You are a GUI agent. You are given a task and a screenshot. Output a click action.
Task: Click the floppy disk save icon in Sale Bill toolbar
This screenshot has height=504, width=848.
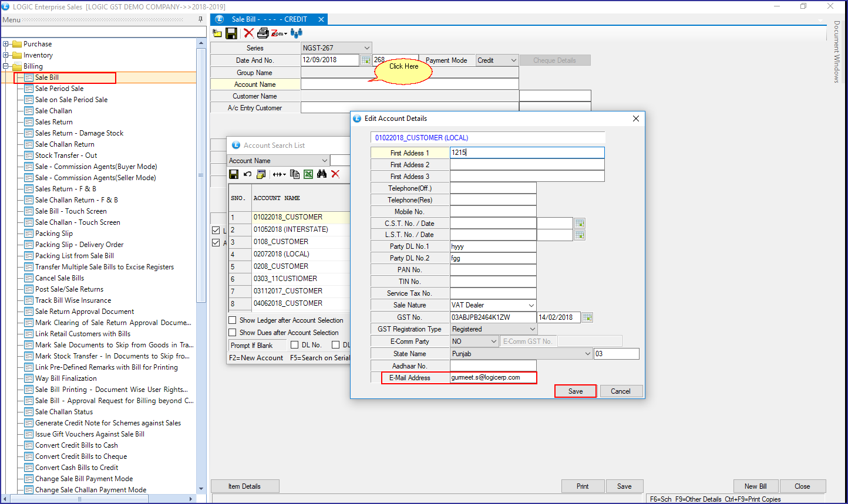(x=231, y=33)
